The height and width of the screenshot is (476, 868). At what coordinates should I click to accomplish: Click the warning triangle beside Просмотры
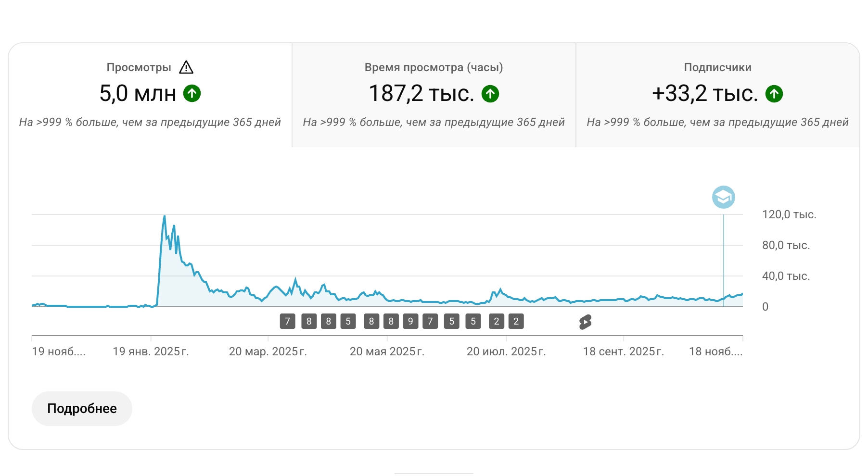pyautogui.click(x=186, y=68)
